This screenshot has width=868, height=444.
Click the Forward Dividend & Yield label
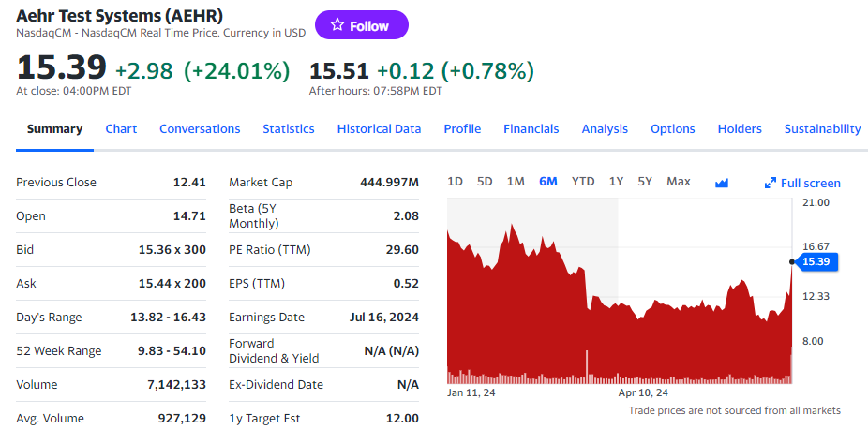point(274,350)
